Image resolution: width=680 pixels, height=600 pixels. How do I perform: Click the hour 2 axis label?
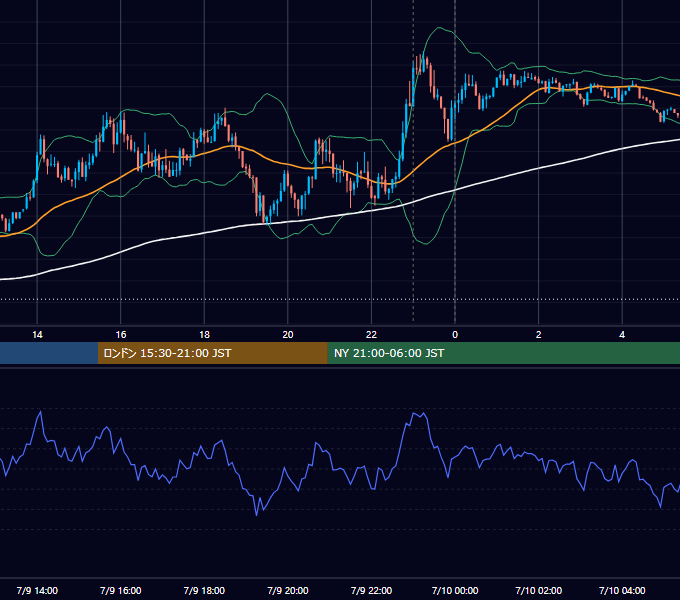coord(539,335)
